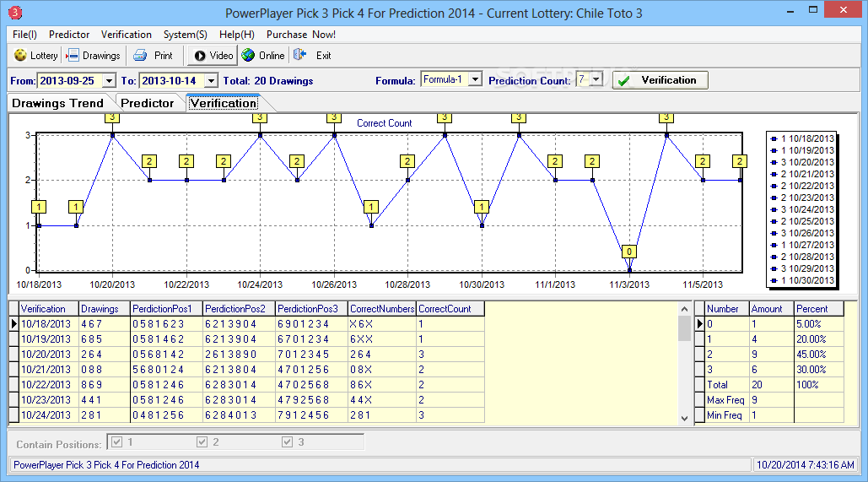Click the Online toolbar label
Viewport: 868px width, 482px height.
pyautogui.click(x=272, y=56)
